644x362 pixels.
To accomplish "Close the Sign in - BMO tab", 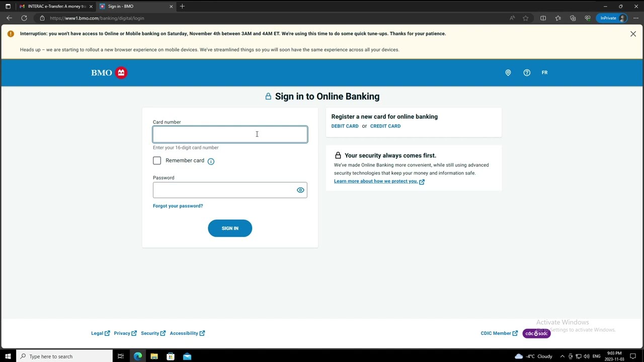I will (171, 7).
